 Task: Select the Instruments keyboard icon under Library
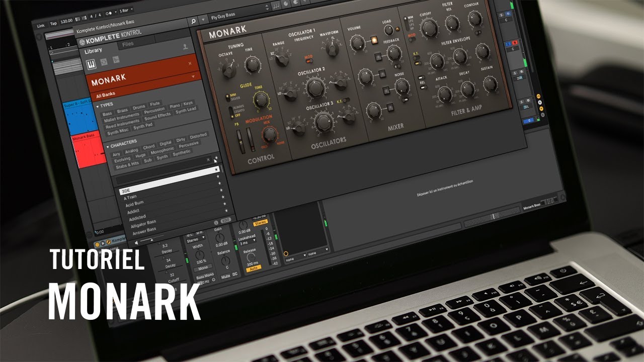click(92, 65)
